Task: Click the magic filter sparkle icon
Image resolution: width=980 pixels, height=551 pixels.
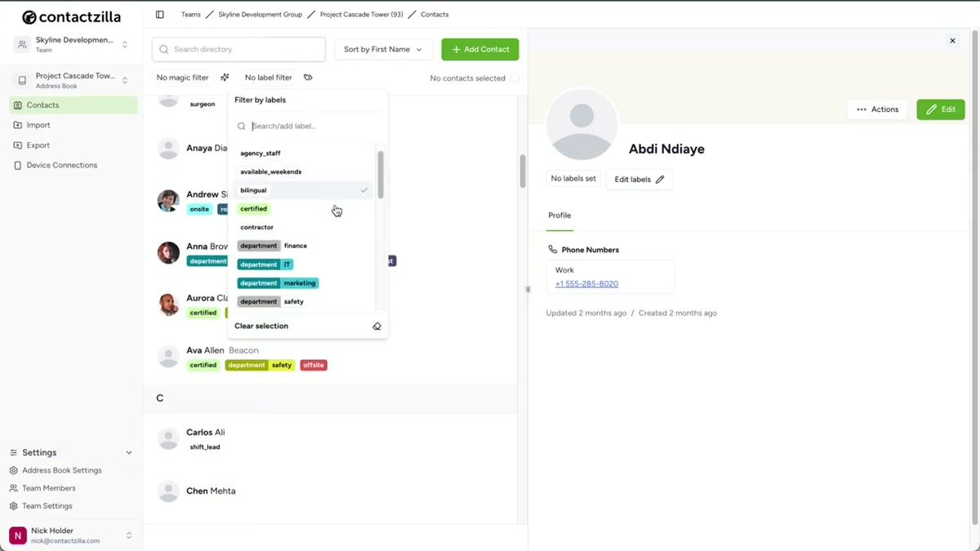Action: click(x=225, y=77)
